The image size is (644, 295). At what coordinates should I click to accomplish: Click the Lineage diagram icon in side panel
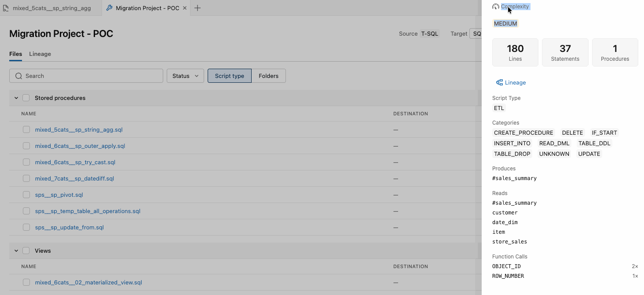(499, 82)
